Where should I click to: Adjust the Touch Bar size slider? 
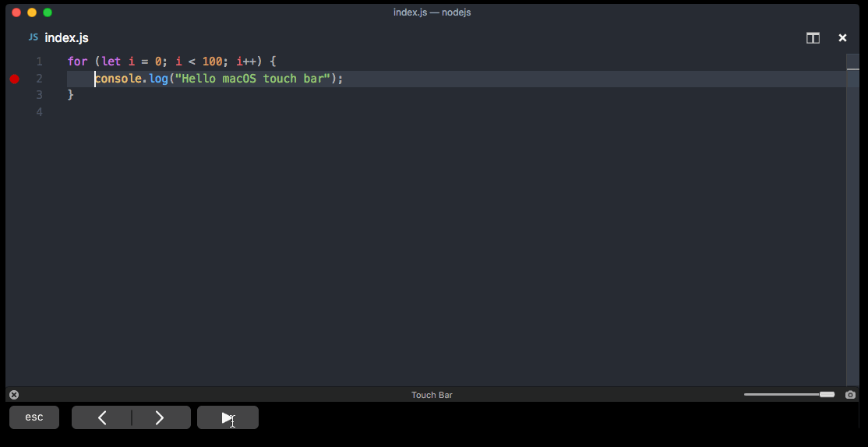tap(827, 395)
